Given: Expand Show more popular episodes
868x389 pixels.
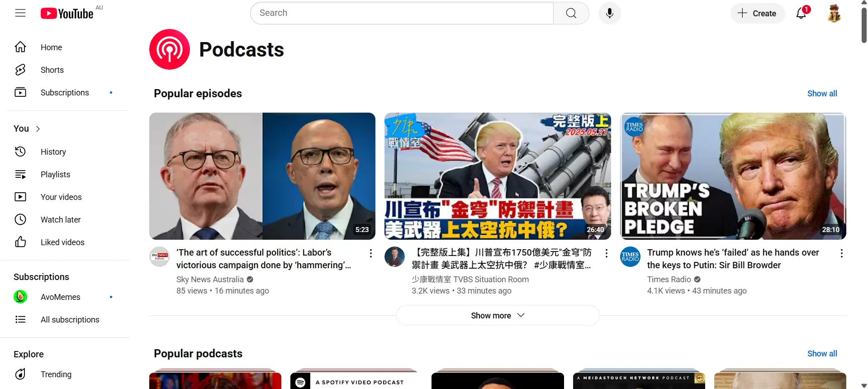Looking at the screenshot, I should (x=498, y=315).
